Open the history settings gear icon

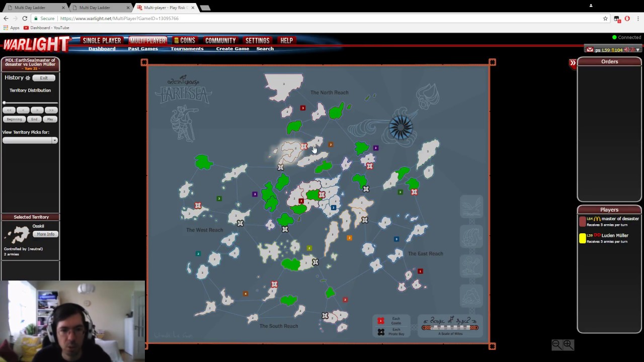click(x=28, y=78)
